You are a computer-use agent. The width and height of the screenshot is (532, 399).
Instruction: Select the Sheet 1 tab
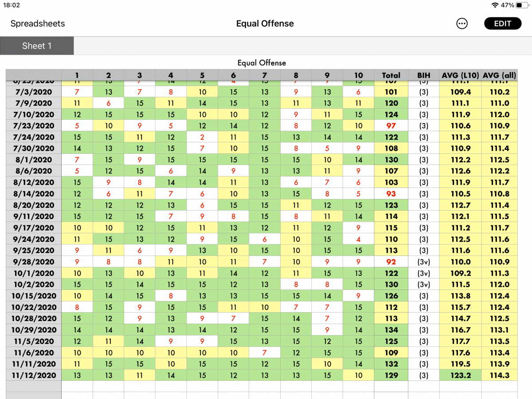[37, 46]
